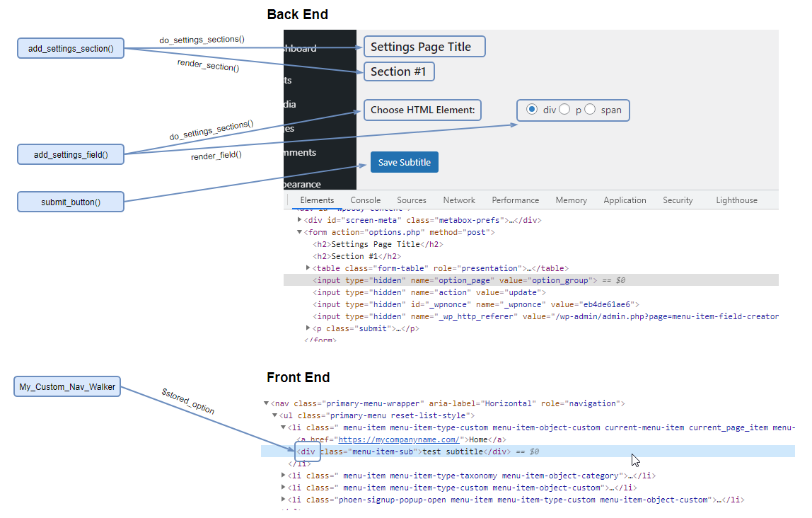
Task: Collapse the current-menu-item li node
Action: [283, 427]
